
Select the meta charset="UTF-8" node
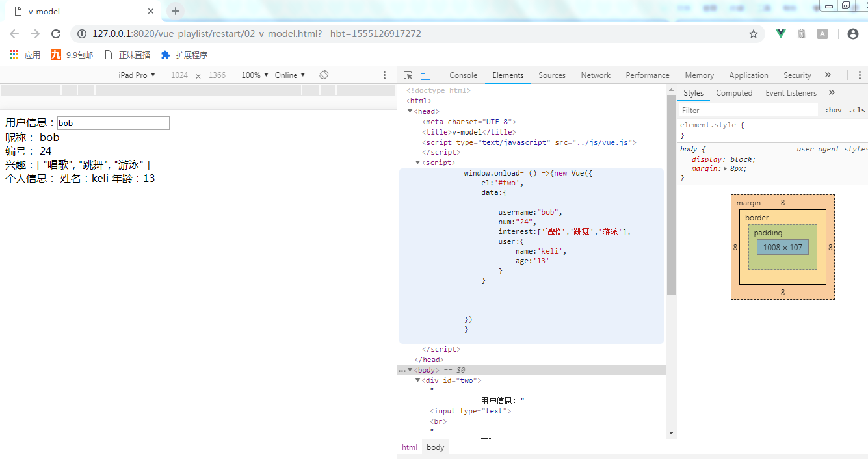469,122
